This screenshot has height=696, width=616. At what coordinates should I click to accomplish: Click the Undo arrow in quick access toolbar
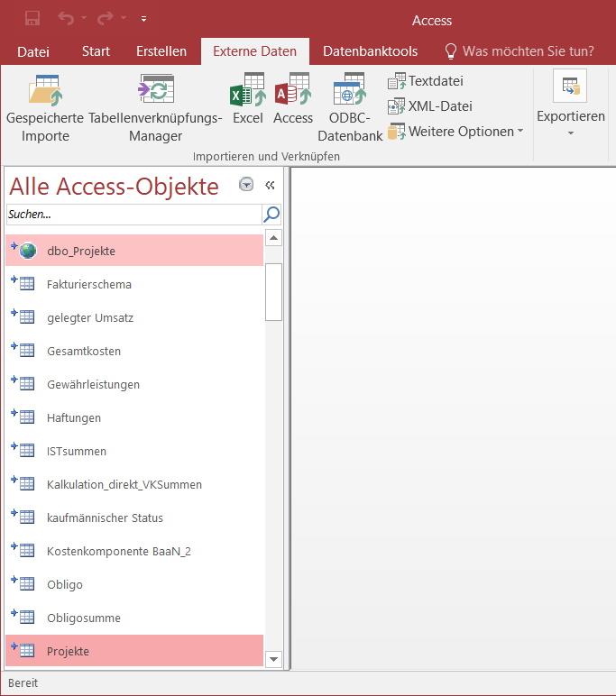pos(66,19)
